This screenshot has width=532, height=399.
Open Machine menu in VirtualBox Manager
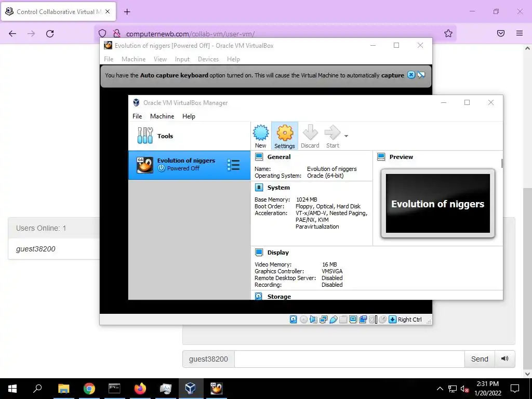click(162, 116)
